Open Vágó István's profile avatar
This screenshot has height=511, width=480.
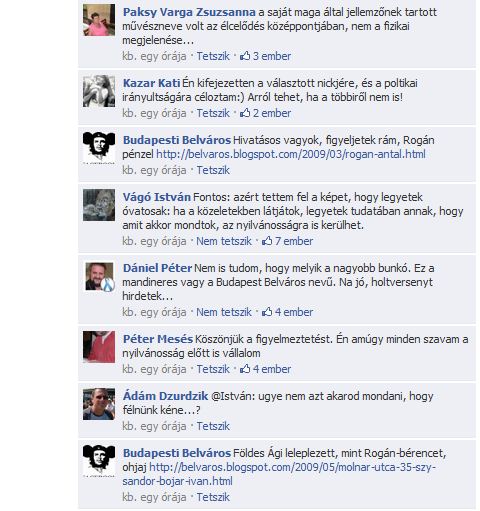(99, 205)
